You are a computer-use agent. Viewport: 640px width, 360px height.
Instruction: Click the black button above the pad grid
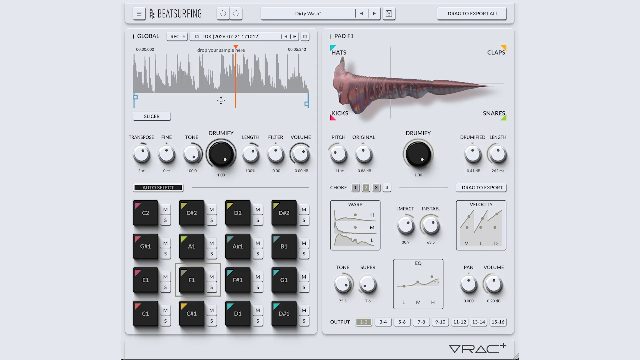click(158, 187)
